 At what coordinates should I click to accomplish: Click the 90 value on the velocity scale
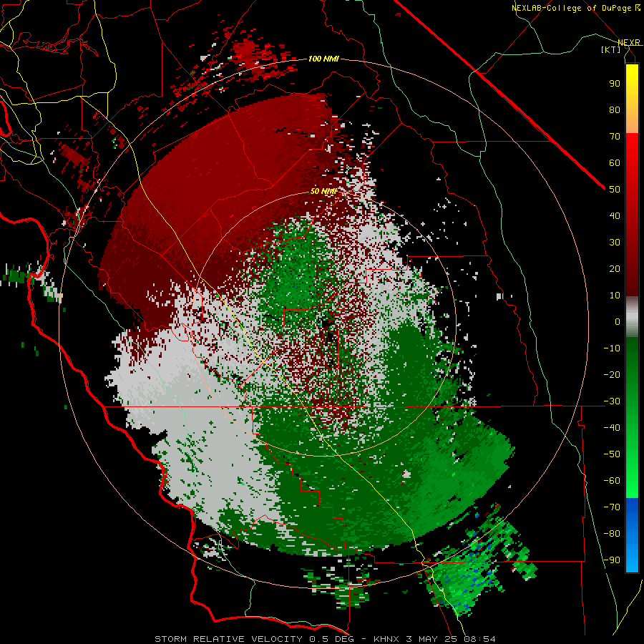615,84
